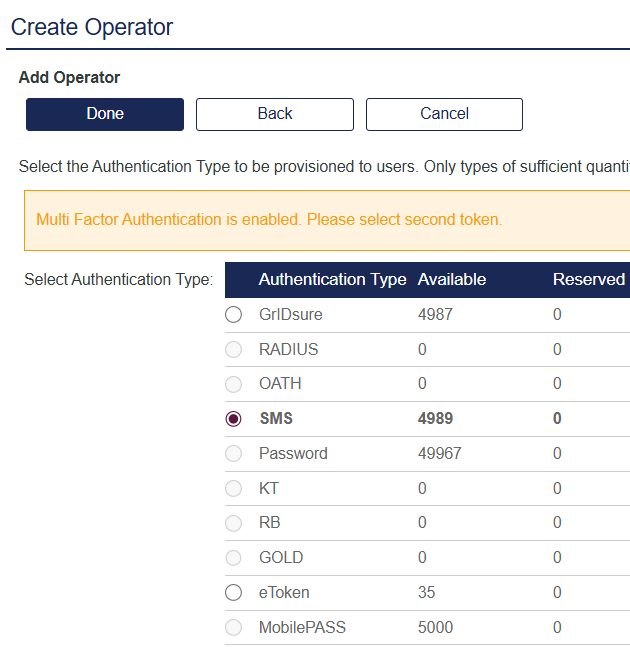Screen dimensions: 630x647
Task: Choose the OATH authentication radio button
Action: [x=234, y=384]
